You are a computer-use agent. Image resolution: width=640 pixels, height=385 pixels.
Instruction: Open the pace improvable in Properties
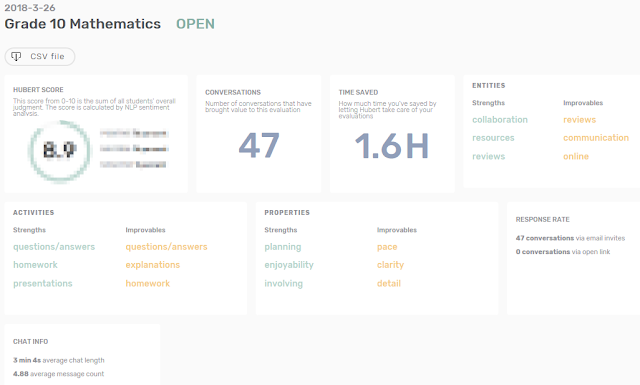pos(387,247)
